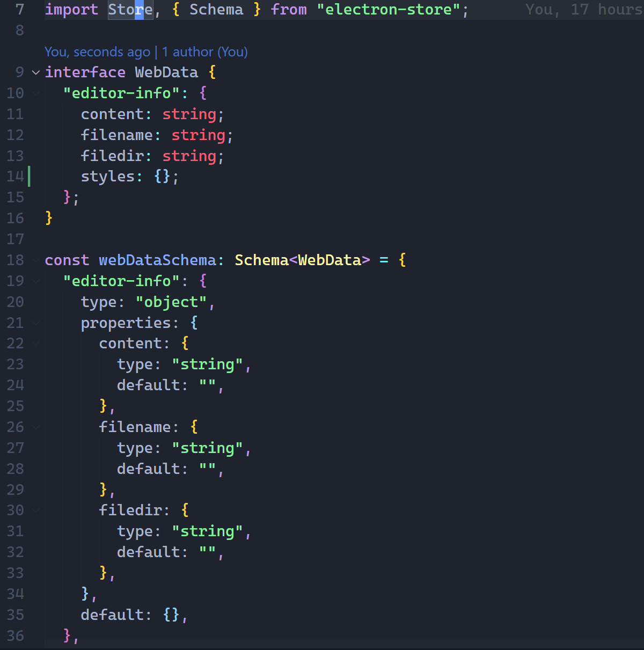Click the 'interface' keyword
The width and height of the screenshot is (644, 650).
pos(85,72)
